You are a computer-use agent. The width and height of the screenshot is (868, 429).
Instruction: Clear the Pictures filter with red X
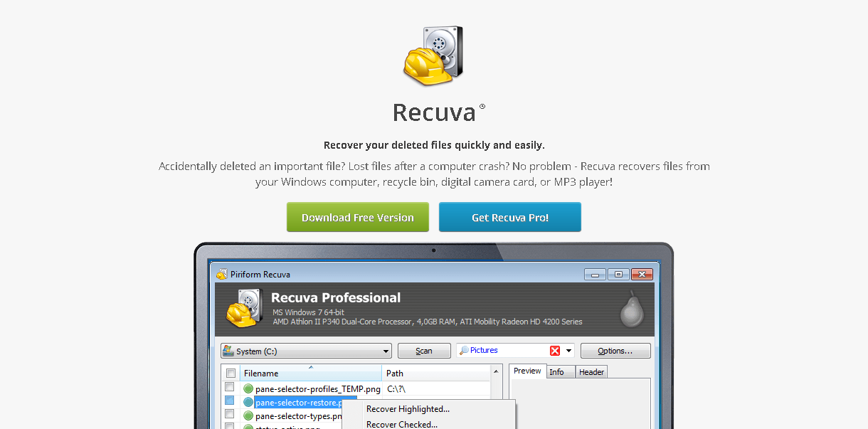coord(555,351)
